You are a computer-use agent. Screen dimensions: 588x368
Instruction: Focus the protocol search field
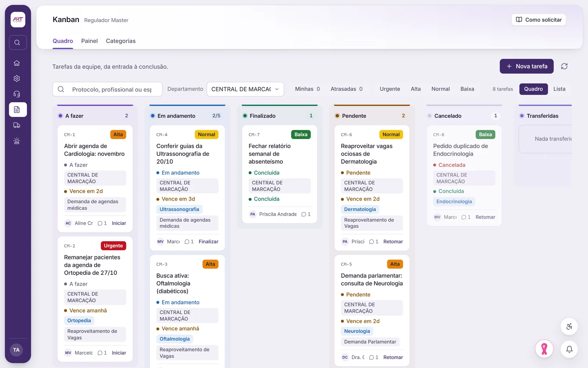[x=107, y=89]
